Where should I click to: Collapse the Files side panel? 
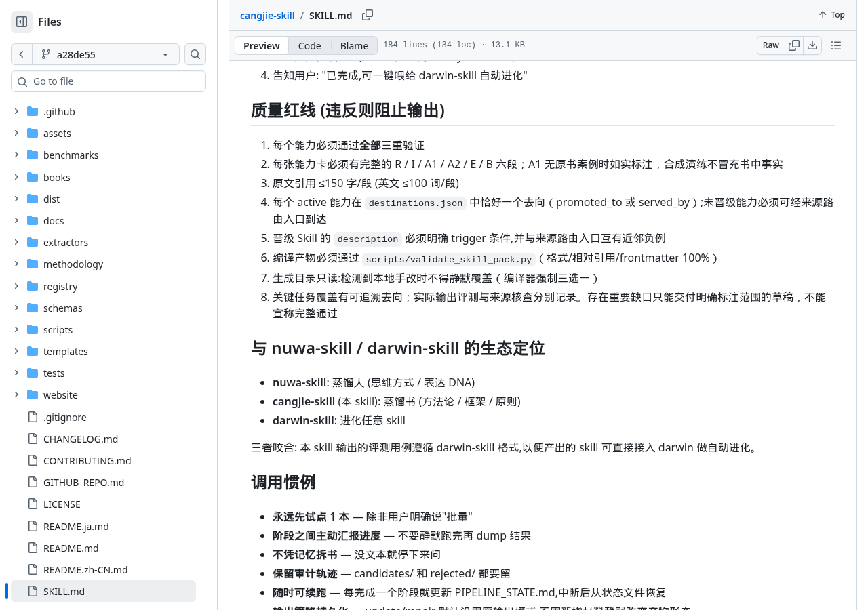(22, 22)
